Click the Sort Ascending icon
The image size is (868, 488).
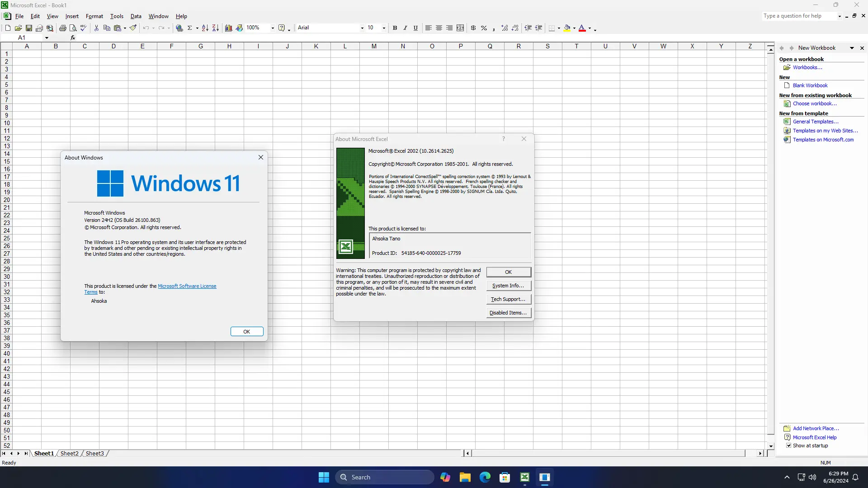(x=205, y=28)
